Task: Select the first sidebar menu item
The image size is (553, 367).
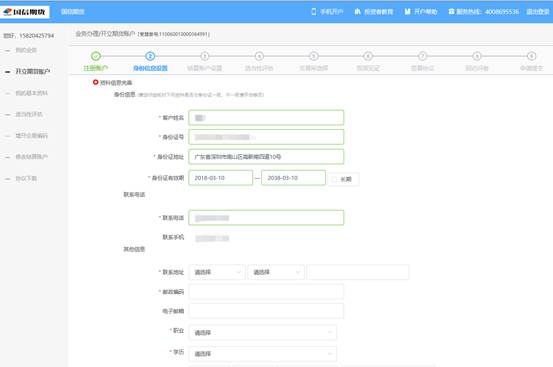Action: (26, 50)
